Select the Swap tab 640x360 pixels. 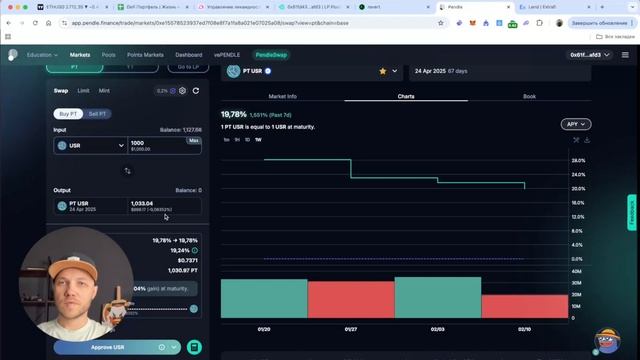coord(61,91)
